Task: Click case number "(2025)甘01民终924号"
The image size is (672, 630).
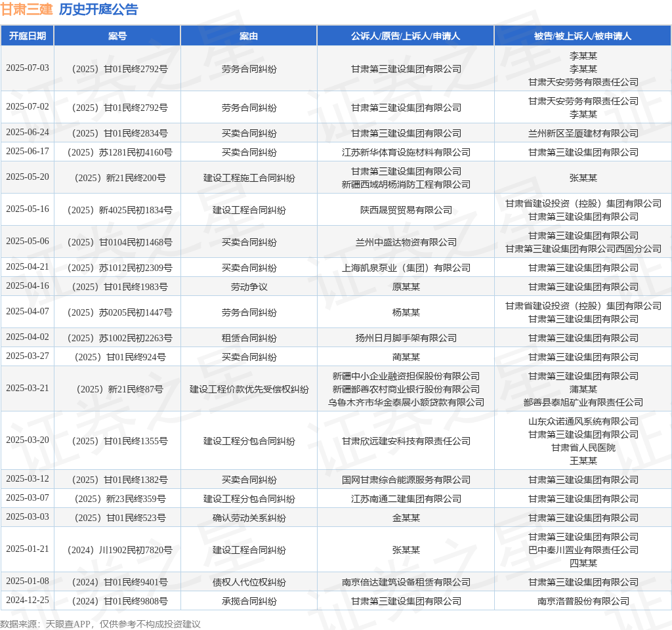Action: pyautogui.click(x=119, y=357)
